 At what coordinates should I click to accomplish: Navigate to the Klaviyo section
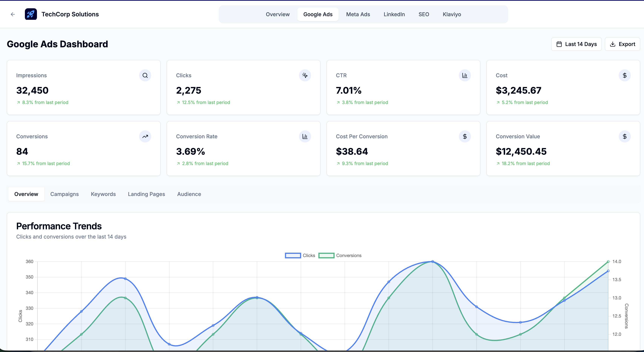452,14
